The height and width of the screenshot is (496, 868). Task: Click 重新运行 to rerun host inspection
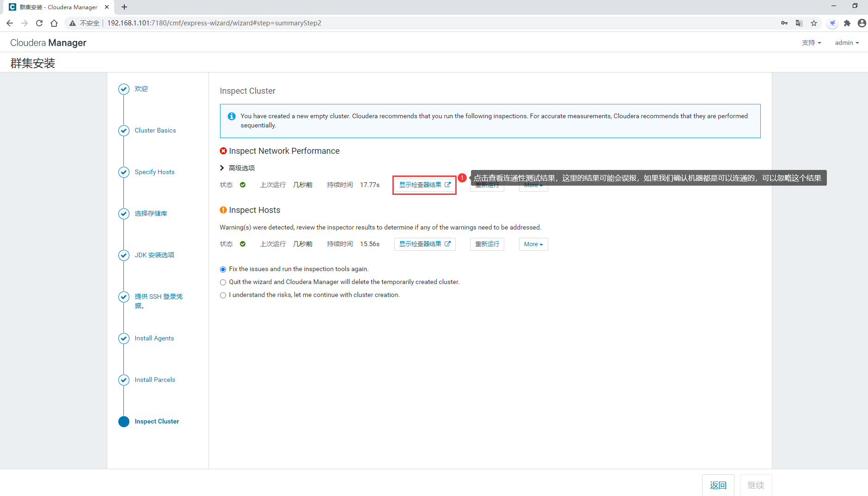(x=487, y=244)
